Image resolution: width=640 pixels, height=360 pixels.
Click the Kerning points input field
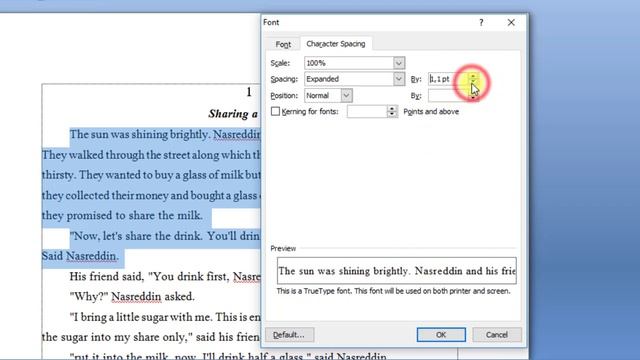point(367,111)
